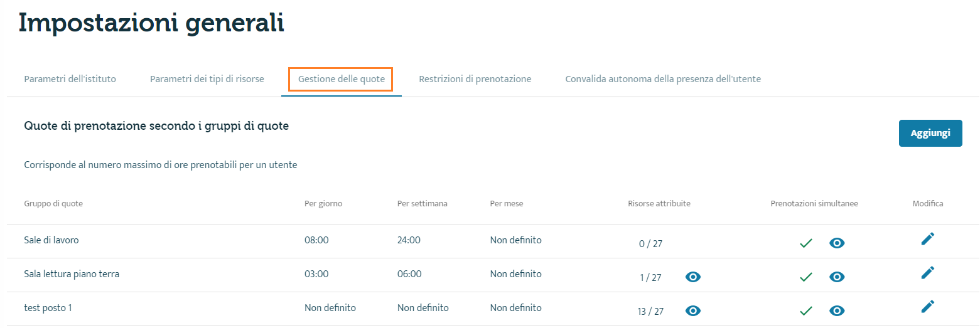This screenshot has height=328, width=980.
Task: Click green checkmark in Sale di lavoro row
Action: [806, 243]
